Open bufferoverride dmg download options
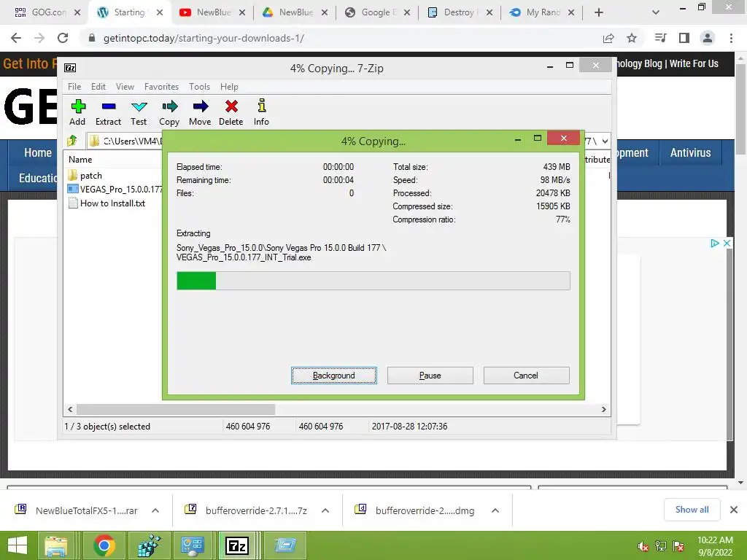 click(495, 510)
